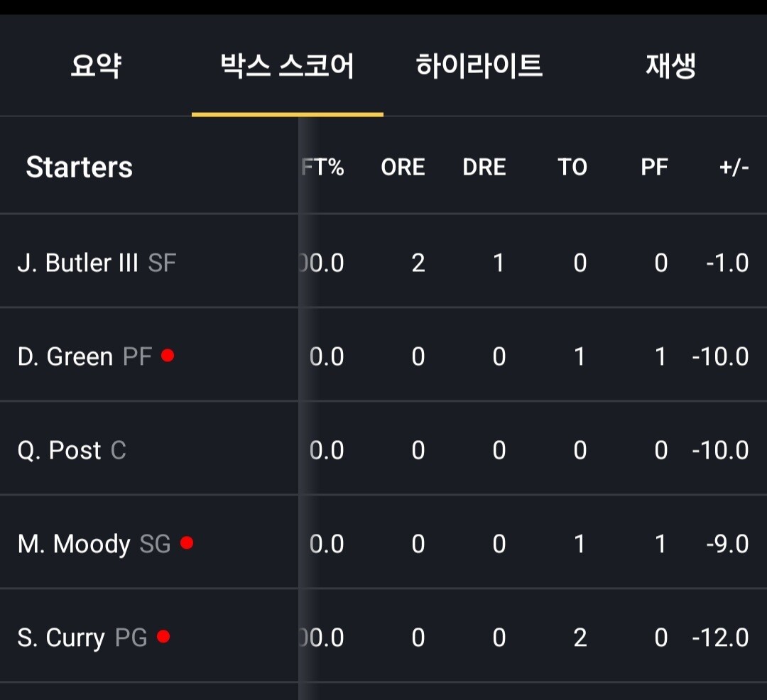This screenshot has width=767, height=700.
Task: Click the FT% column header
Action: pyautogui.click(x=324, y=168)
